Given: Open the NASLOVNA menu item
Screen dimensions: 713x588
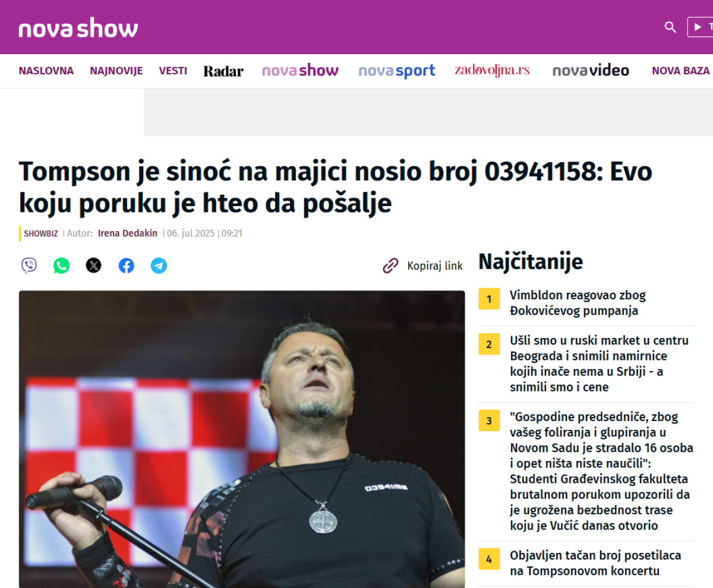Looking at the screenshot, I should (46, 71).
